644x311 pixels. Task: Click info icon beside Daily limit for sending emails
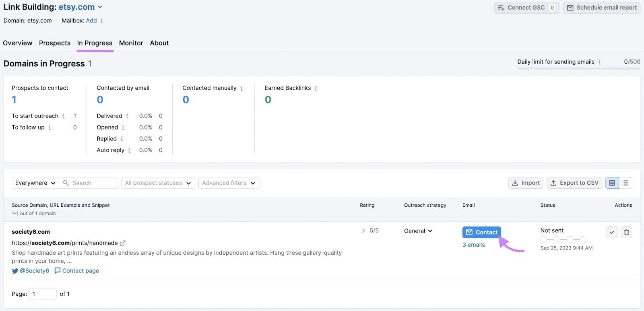tap(599, 62)
